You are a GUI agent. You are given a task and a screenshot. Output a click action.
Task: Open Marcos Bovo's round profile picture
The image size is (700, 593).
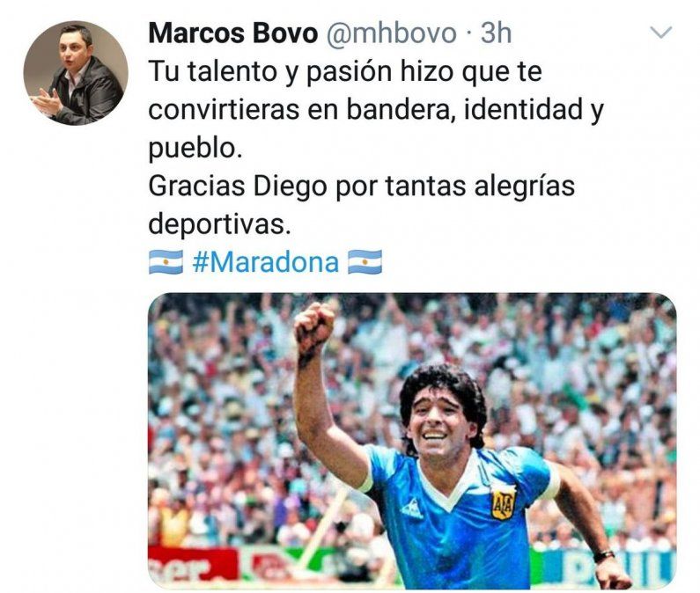pyautogui.click(x=76, y=73)
